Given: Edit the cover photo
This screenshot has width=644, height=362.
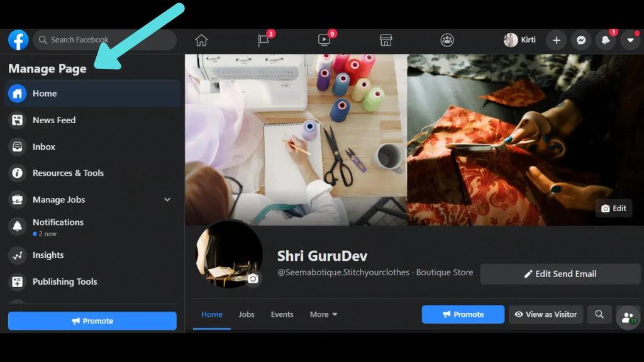Looking at the screenshot, I should click(614, 208).
